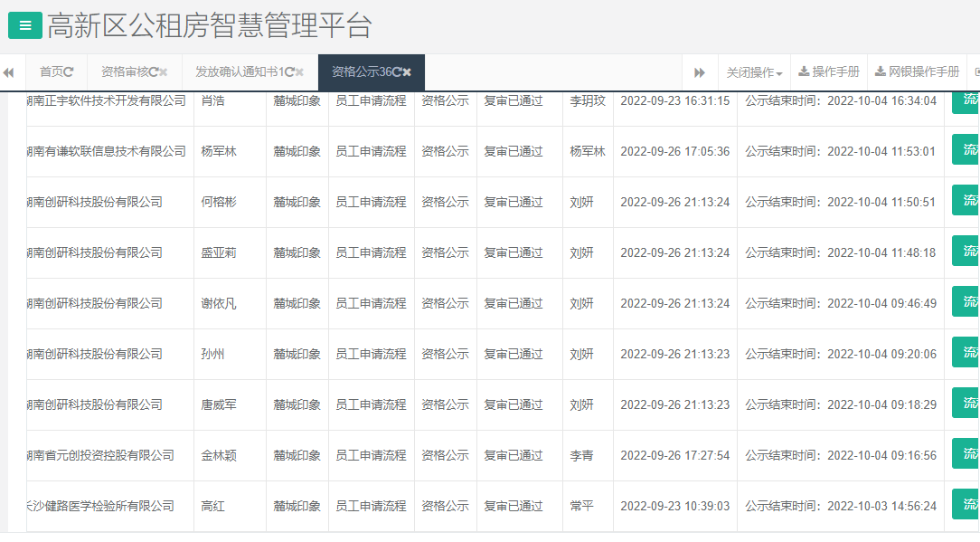The image size is (980, 542).
Task: Click the 网银操作手册 link
Action: coord(922,71)
